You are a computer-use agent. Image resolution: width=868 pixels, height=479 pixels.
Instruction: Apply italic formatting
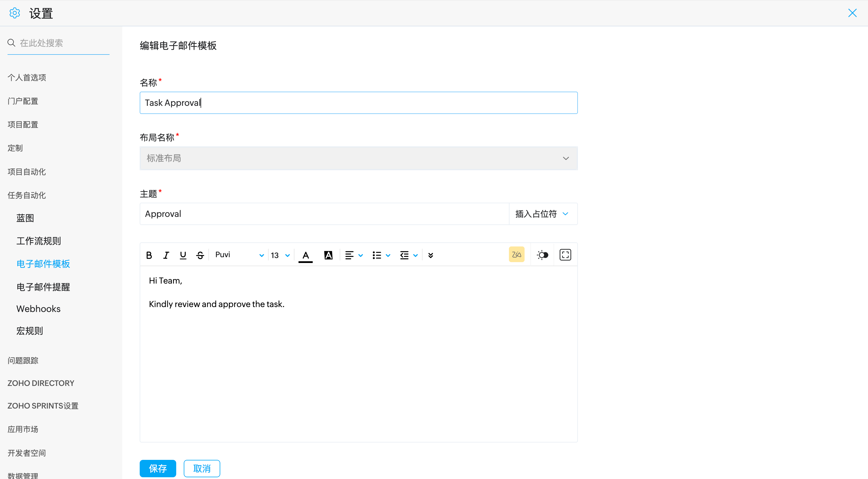[x=166, y=255]
